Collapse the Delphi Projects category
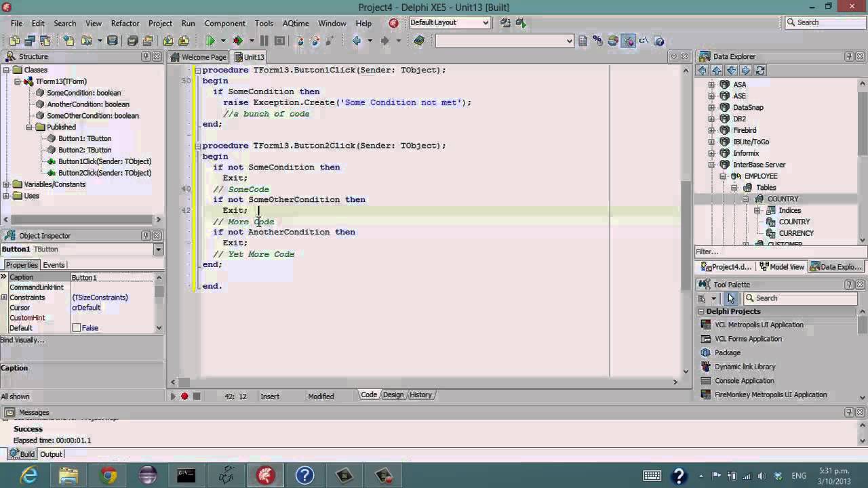868x488 pixels. point(701,312)
